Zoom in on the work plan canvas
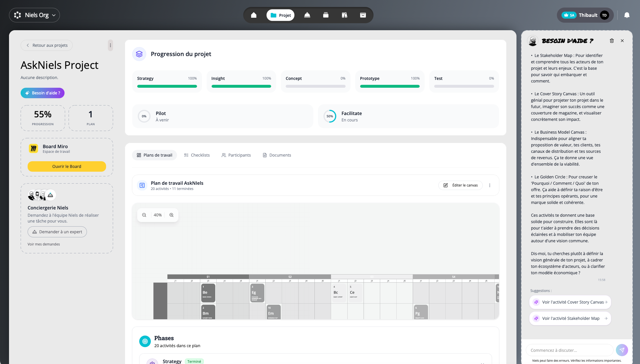 click(171, 215)
